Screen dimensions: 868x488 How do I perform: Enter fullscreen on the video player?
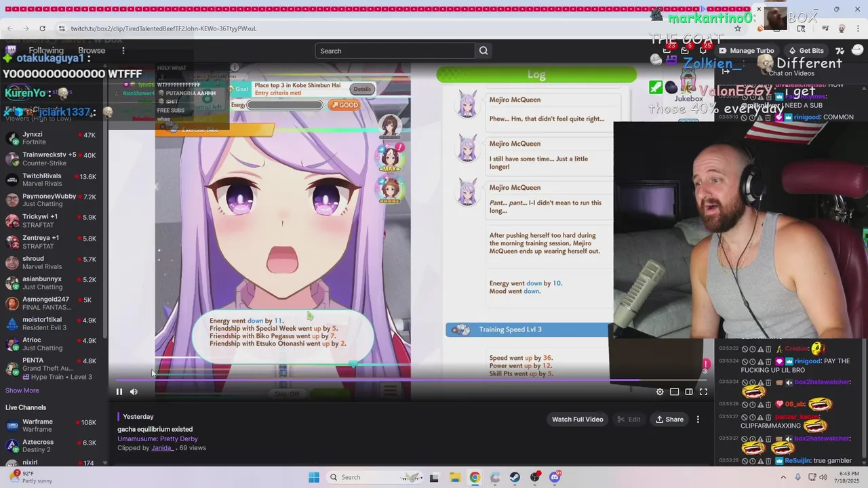pos(703,392)
